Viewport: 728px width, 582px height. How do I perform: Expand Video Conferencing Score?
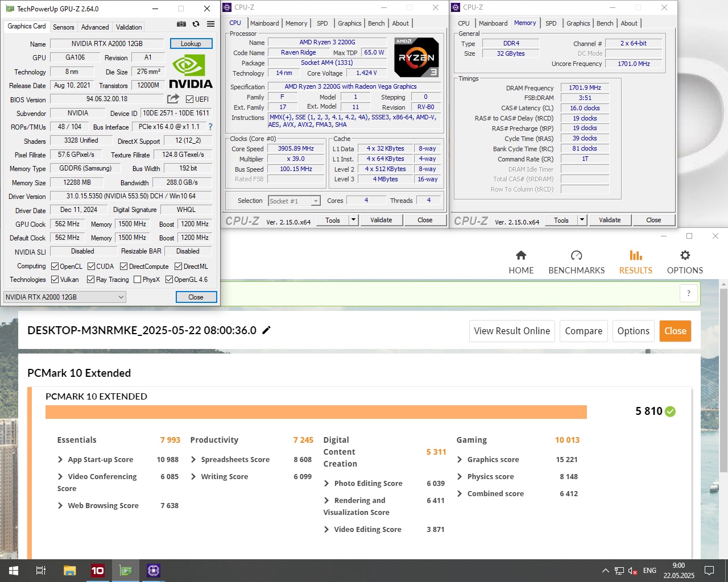click(60, 476)
